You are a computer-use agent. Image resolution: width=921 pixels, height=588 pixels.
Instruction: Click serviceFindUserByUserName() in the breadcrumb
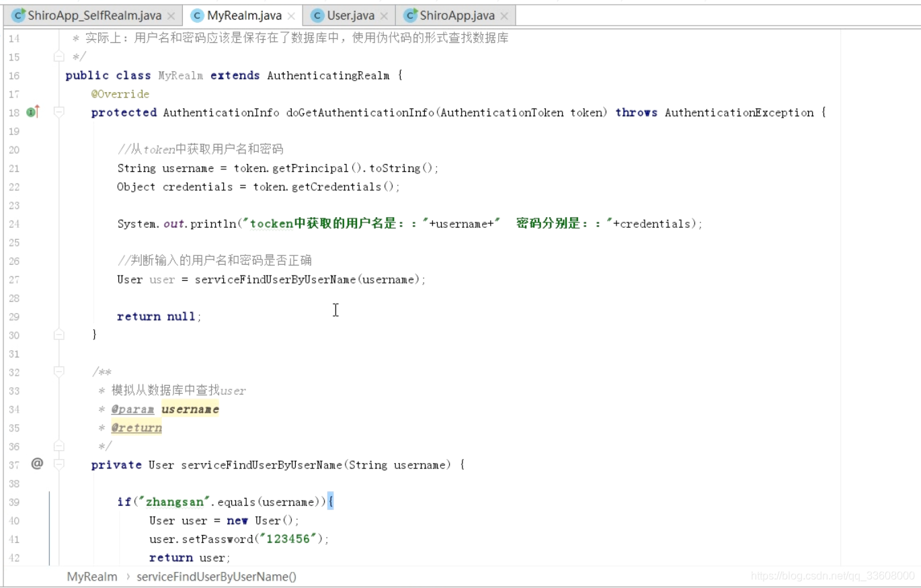216,577
